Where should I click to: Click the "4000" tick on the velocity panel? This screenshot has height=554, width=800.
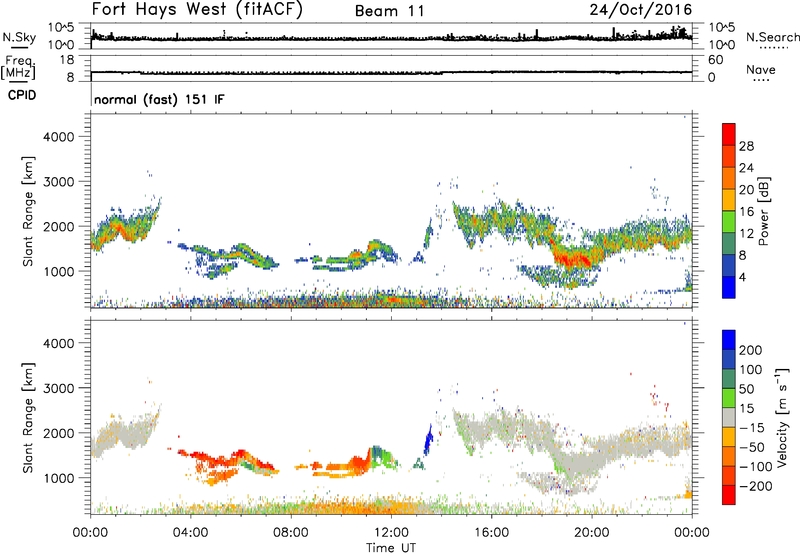59,343
